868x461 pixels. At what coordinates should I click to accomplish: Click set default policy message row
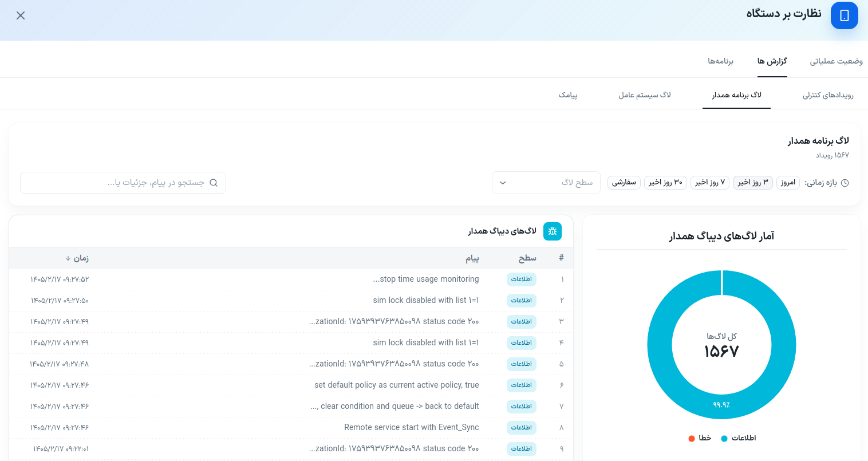pyautogui.click(x=397, y=385)
